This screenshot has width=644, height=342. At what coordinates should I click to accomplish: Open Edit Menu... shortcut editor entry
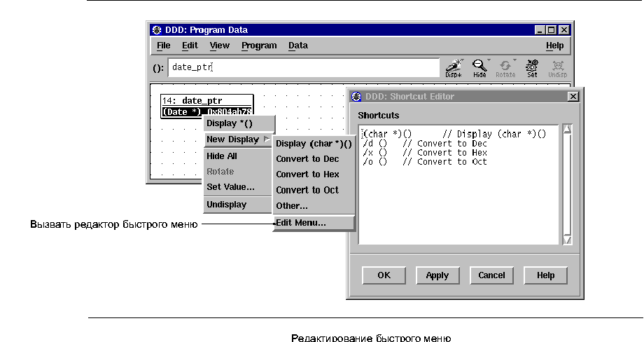314,223
